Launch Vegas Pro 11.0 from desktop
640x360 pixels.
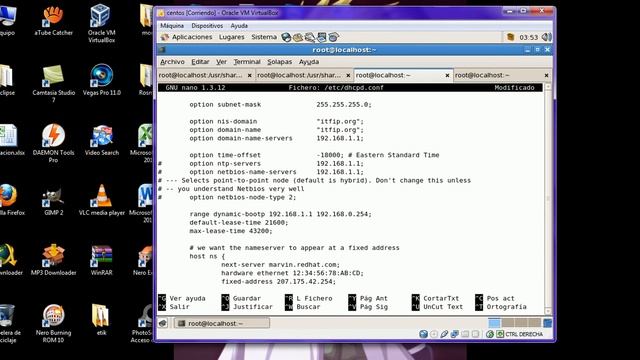click(102, 80)
